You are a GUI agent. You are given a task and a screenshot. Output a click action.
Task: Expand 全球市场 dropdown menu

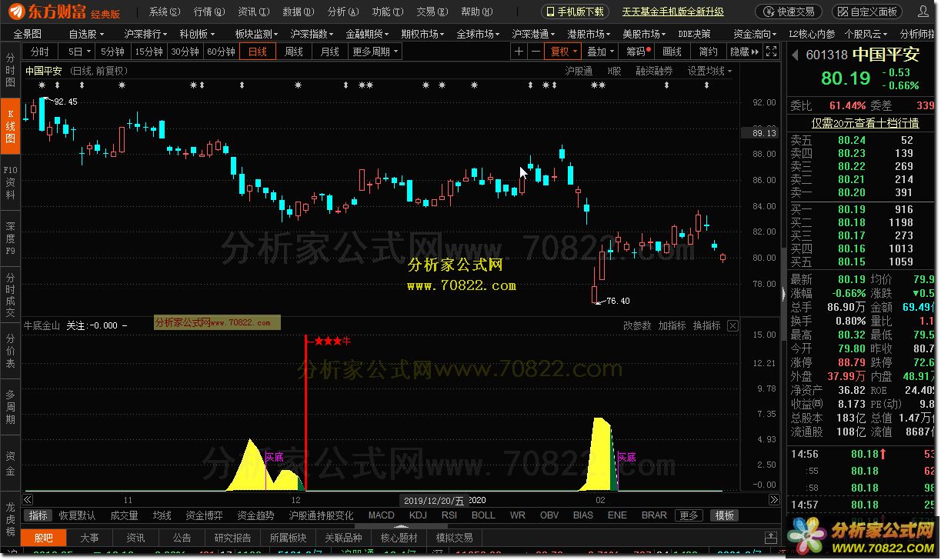tap(479, 35)
